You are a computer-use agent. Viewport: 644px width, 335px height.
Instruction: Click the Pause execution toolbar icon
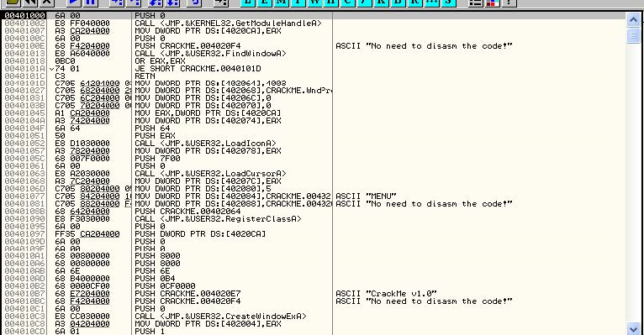pyautogui.click(x=91, y=2)
